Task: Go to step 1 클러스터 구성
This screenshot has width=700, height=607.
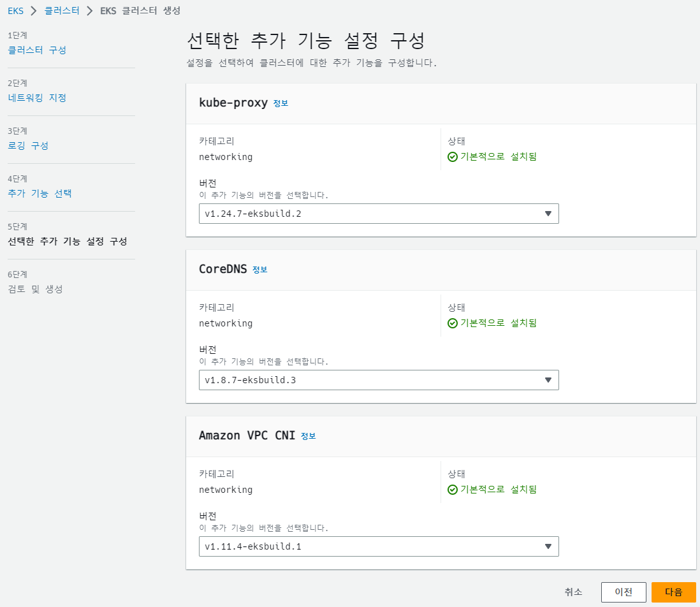Action: pyautogui.click(x=37, y=50)
